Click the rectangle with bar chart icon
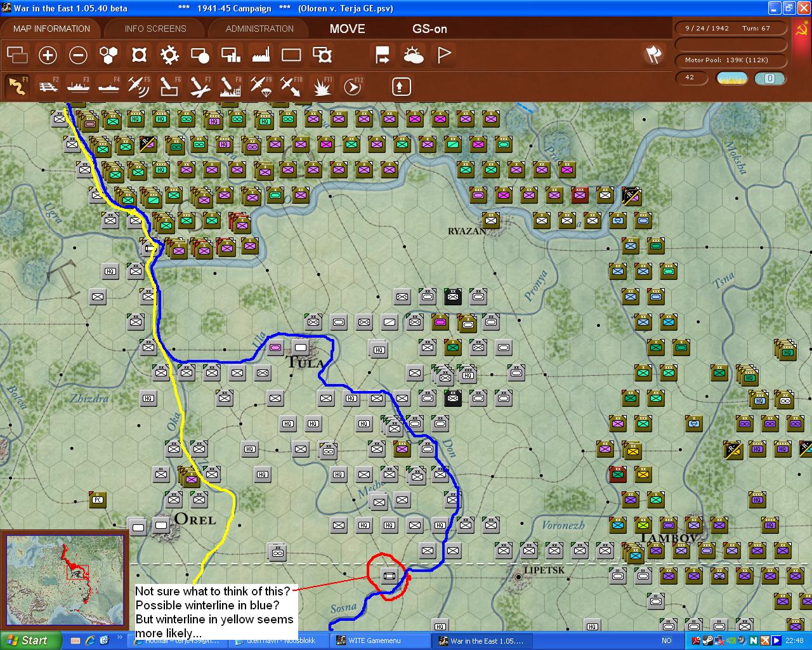 230,55
